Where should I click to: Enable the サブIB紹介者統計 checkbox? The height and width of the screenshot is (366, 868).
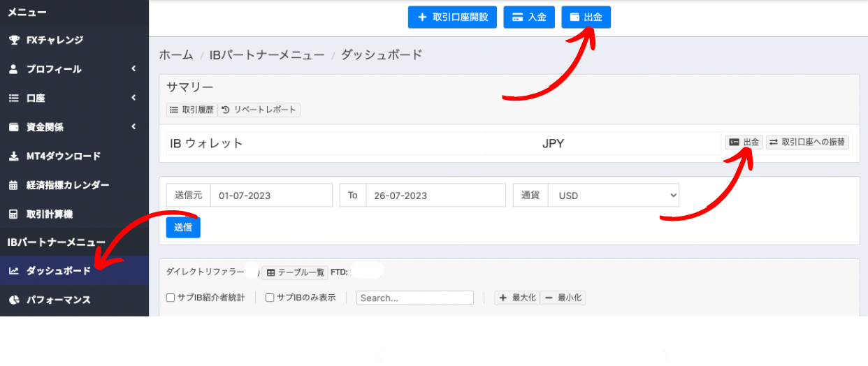(171, 298)
